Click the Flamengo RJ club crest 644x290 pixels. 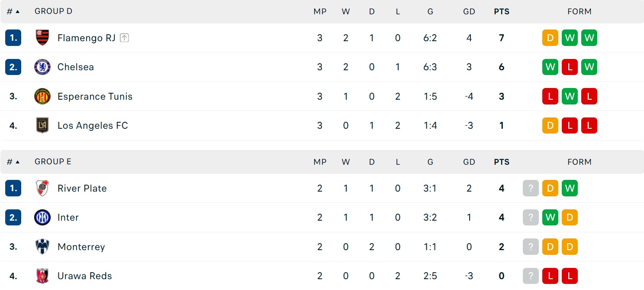tap(42, 38)
